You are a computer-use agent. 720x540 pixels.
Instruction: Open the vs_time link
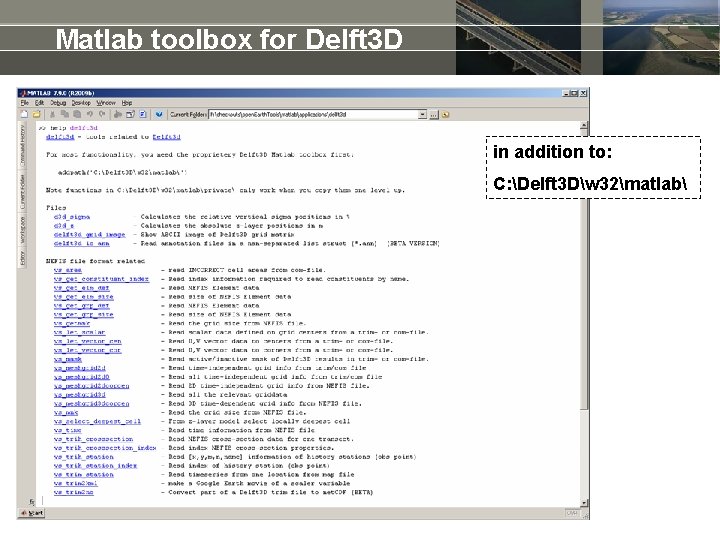point(68,430)
